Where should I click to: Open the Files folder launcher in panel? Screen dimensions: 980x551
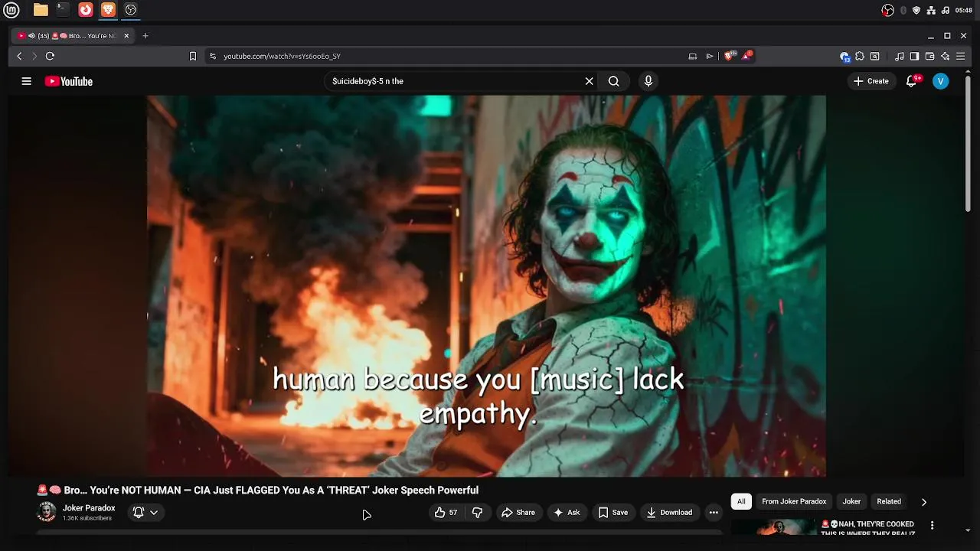[x=41, y=10]
